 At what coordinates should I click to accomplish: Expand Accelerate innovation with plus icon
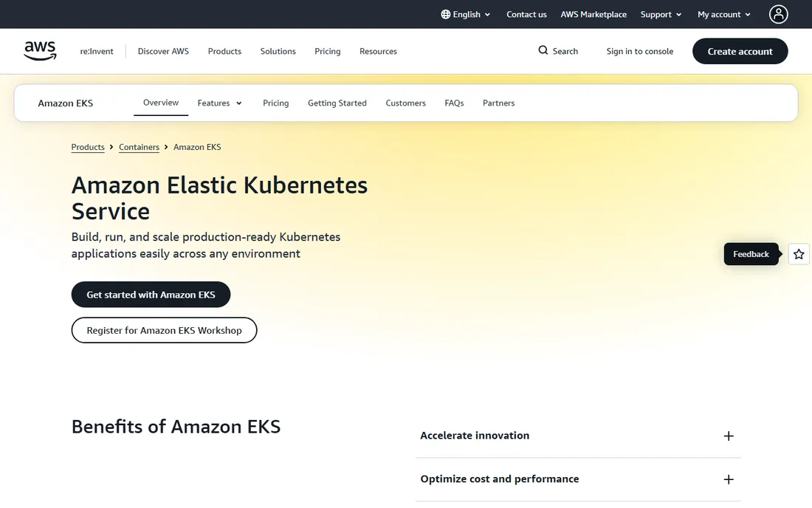click(728, 436)
